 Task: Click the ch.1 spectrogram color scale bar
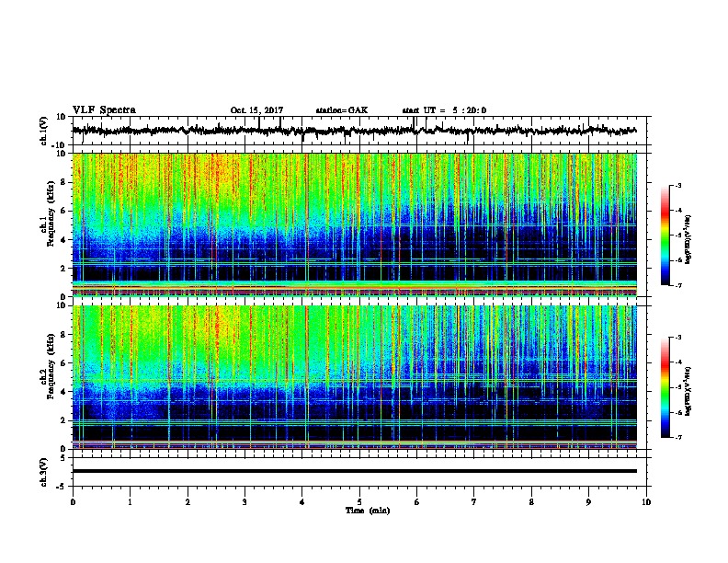(665, 236)
